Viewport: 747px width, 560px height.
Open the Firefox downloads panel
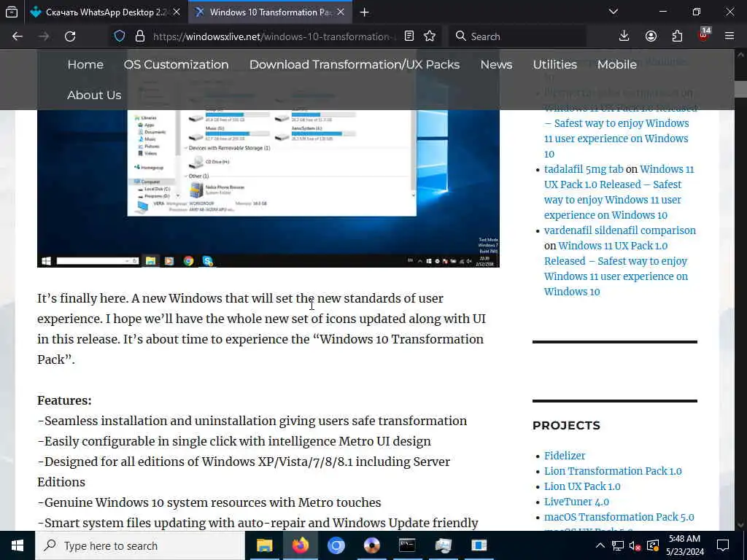624,36
